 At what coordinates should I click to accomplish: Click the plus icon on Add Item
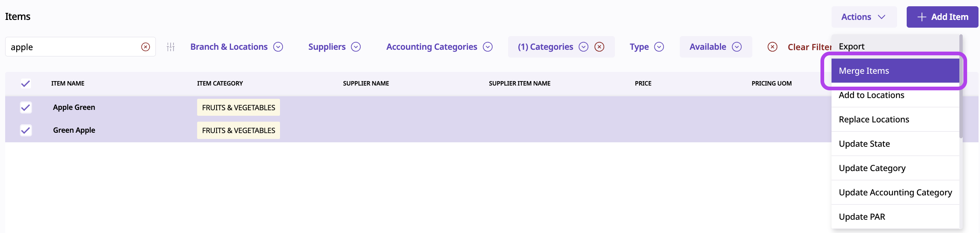coord(921,17)
